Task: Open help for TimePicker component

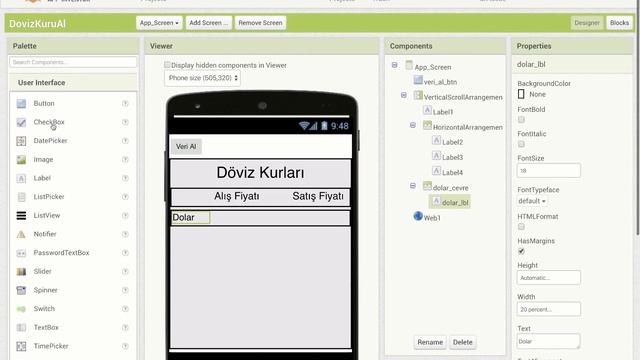Action: coord(125,346)
